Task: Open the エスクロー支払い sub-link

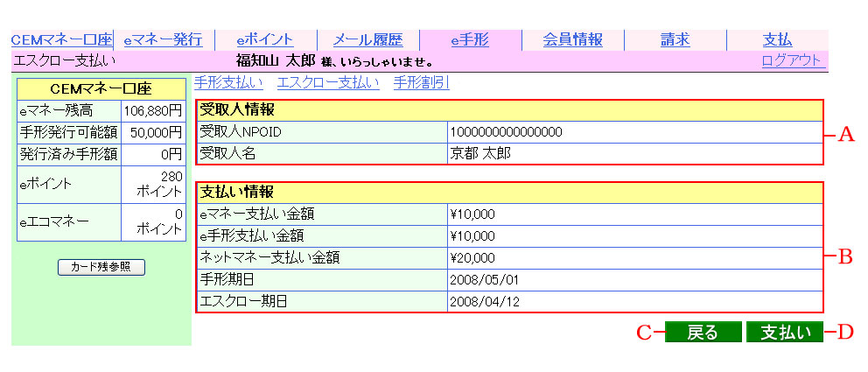Action: point(328,83)
